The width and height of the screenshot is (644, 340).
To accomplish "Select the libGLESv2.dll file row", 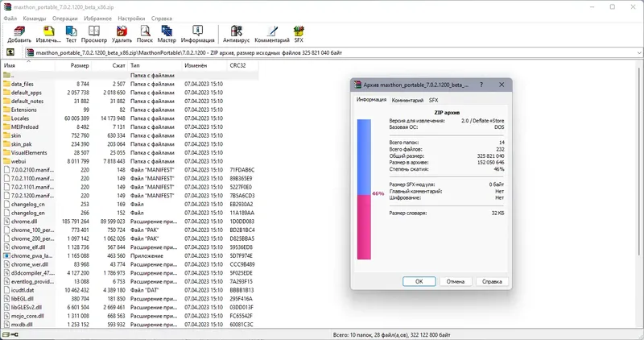I will point(130,307).
